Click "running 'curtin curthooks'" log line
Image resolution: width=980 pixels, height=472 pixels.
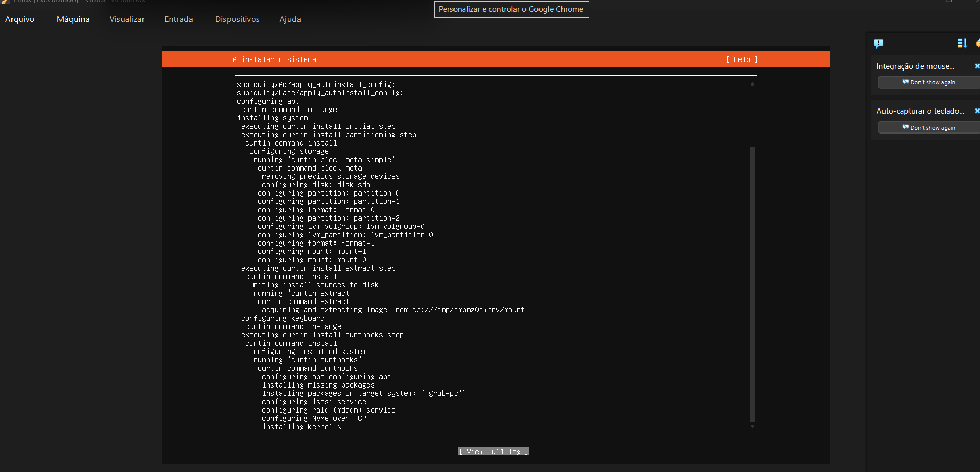[308, 360]
